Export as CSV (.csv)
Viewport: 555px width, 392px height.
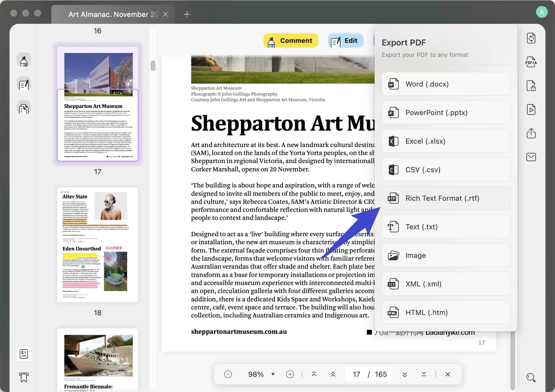point(446,170)
